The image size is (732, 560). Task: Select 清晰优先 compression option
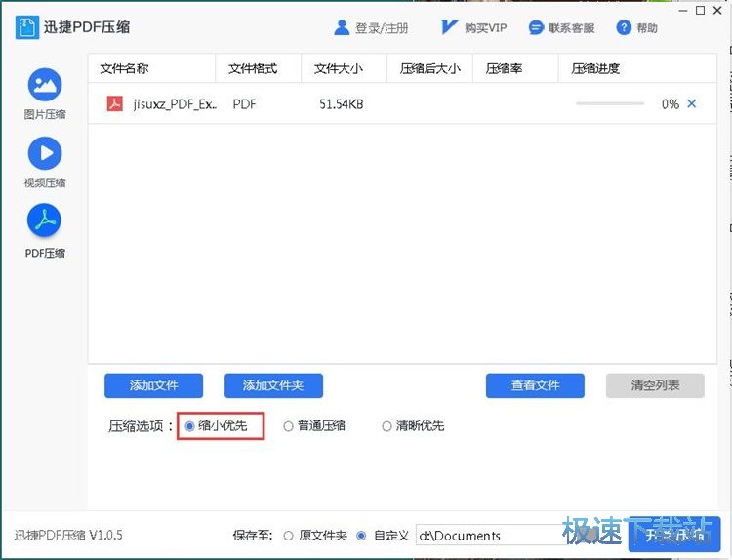point(413,425)
